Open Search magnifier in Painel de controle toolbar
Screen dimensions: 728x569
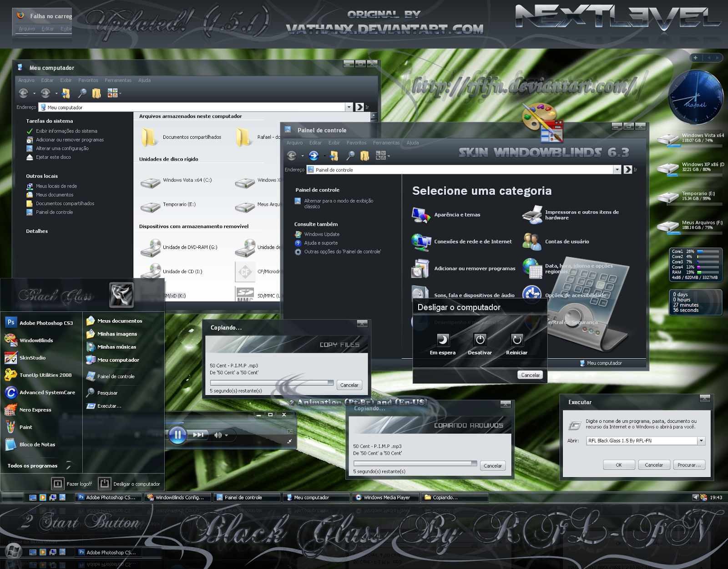click(350, 156)
